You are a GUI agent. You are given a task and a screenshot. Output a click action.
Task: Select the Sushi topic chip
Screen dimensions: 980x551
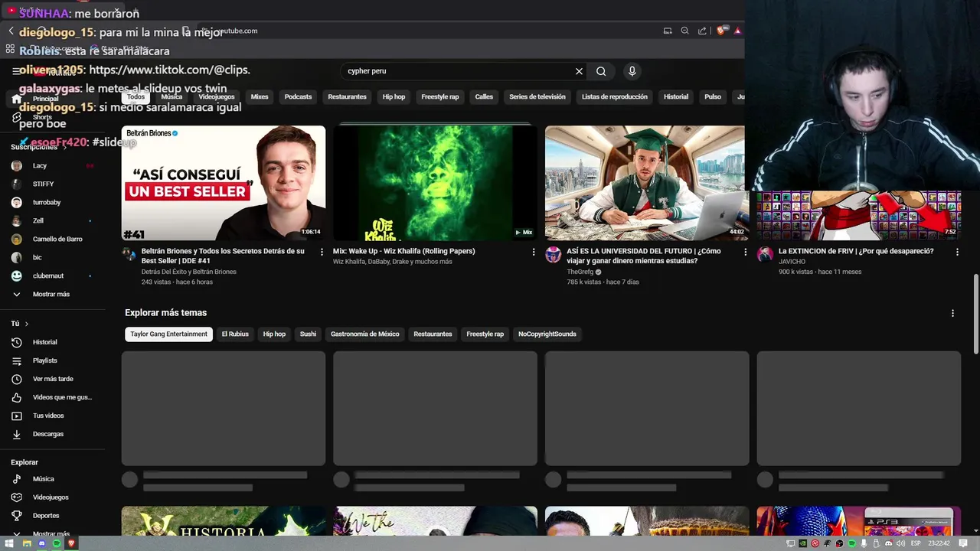[x=308, y=334]
